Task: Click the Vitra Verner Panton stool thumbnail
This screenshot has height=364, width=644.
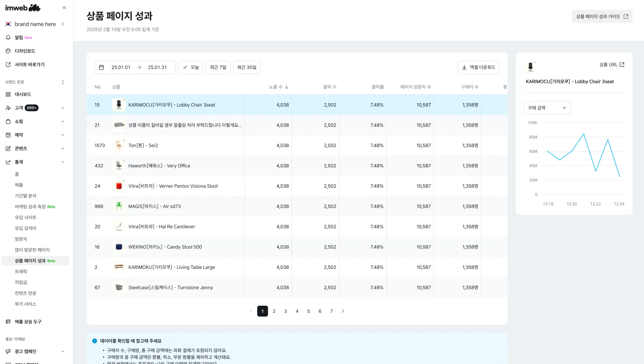Action: tap(119, 186)
